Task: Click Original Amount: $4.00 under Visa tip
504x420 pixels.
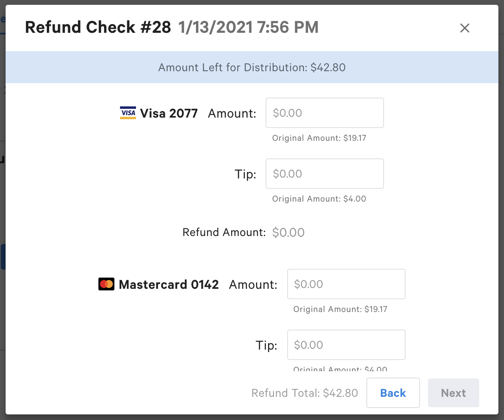Action: (319, 199)
